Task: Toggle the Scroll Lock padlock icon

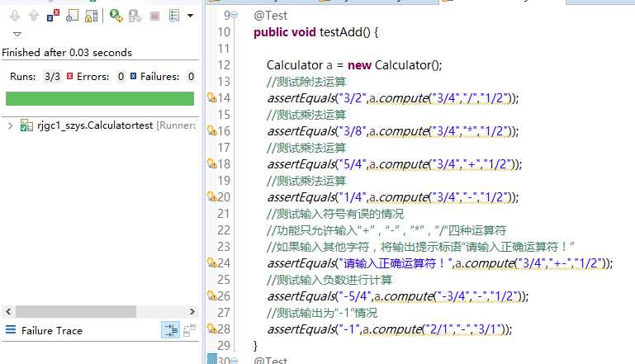Action: point(91,16)
